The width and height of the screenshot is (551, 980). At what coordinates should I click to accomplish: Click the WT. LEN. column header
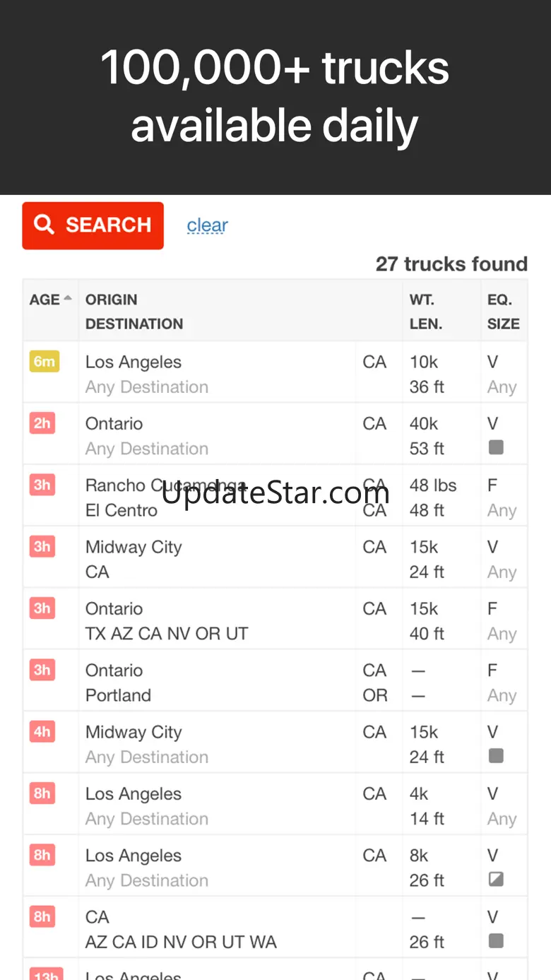click(x=425, y=312)
